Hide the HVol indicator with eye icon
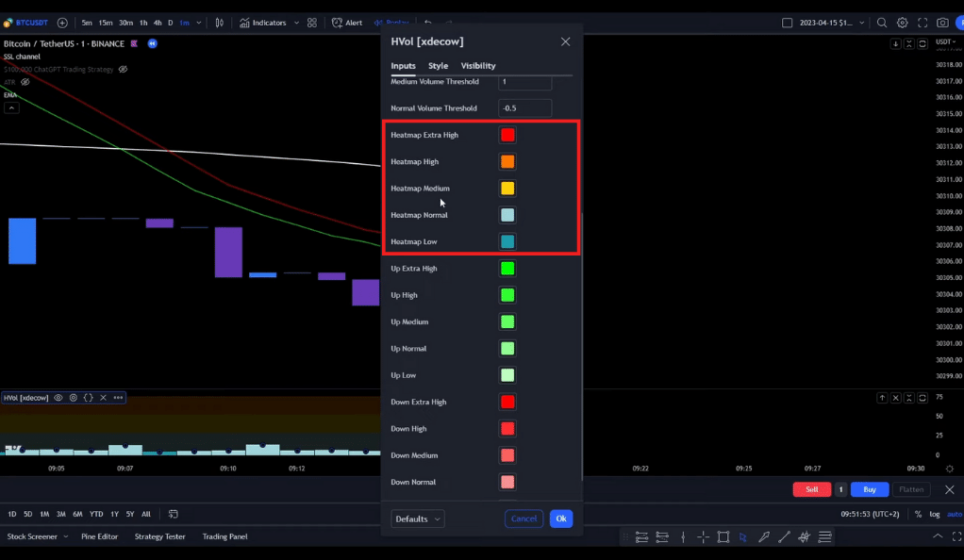The height and width of the screenshot is (560, 964). tap(58, 398)
